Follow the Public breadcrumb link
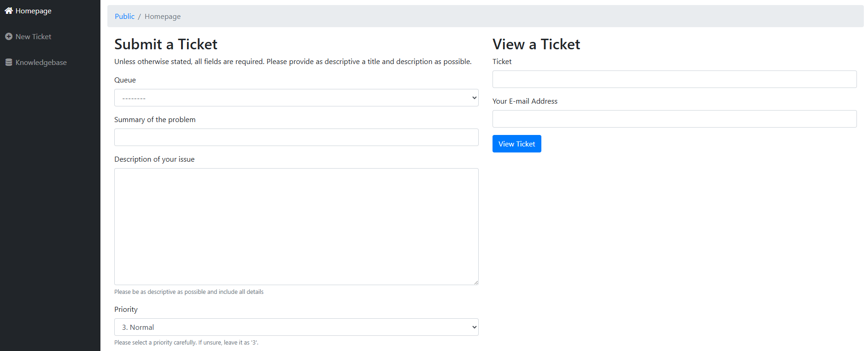 [124, 16]
